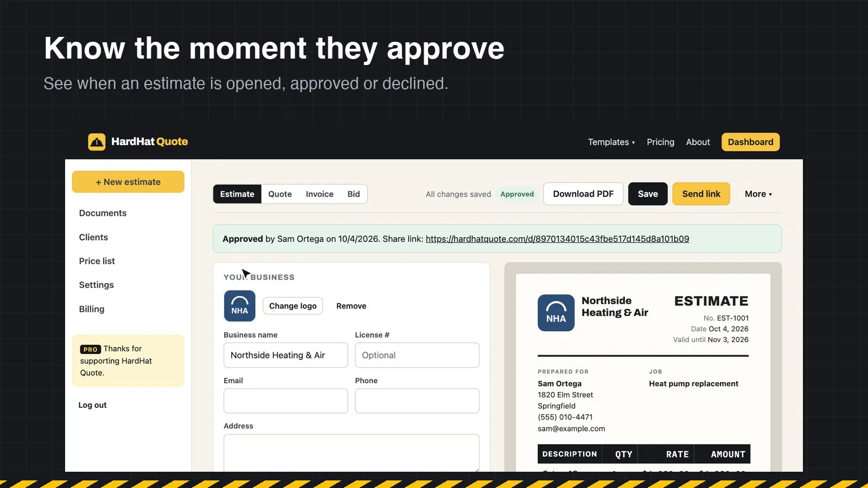
Task: Focus the Email input field
Action: [286, 401]
